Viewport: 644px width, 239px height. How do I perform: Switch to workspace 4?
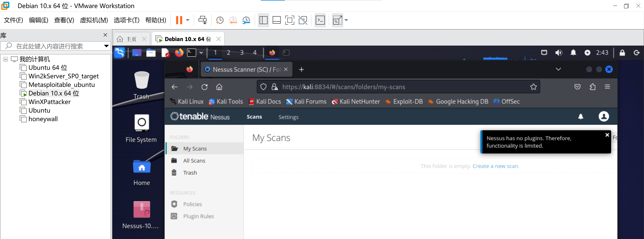255,53
